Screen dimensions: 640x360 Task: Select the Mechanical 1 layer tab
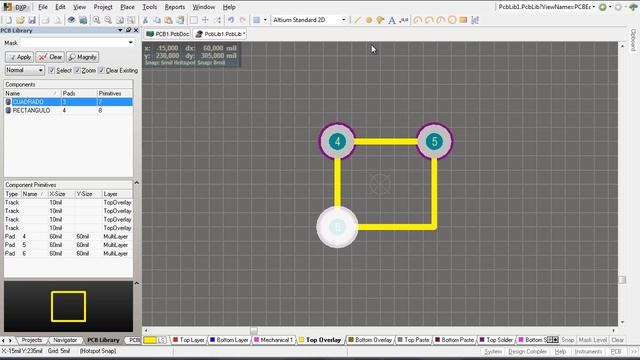[273, 340]
